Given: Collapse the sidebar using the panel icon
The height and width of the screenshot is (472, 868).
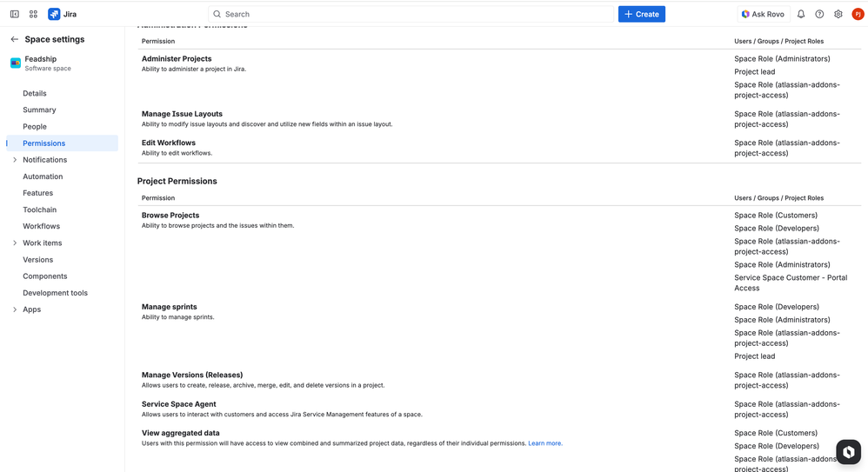Looking at the screenshot, I should (x=15, y=15).
